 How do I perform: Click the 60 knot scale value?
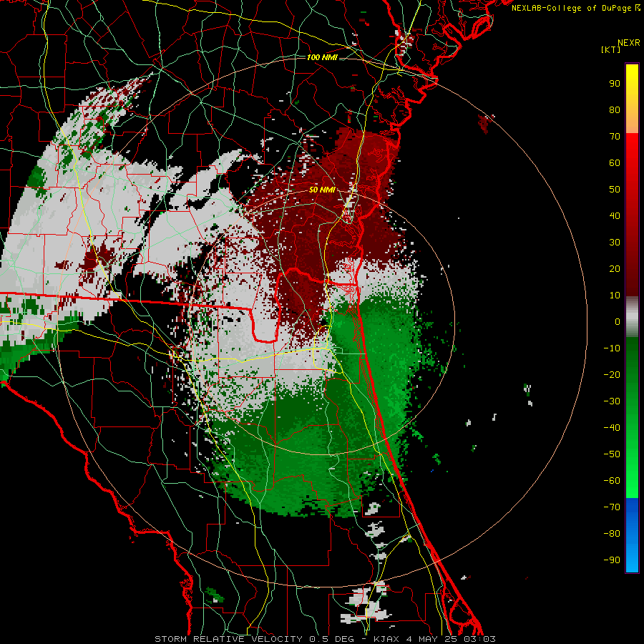click(615, 163)
